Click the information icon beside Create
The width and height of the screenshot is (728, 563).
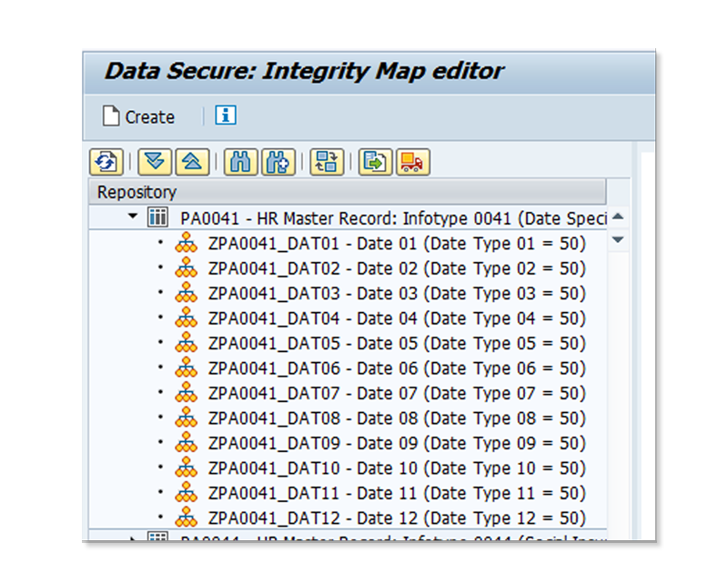225,116
